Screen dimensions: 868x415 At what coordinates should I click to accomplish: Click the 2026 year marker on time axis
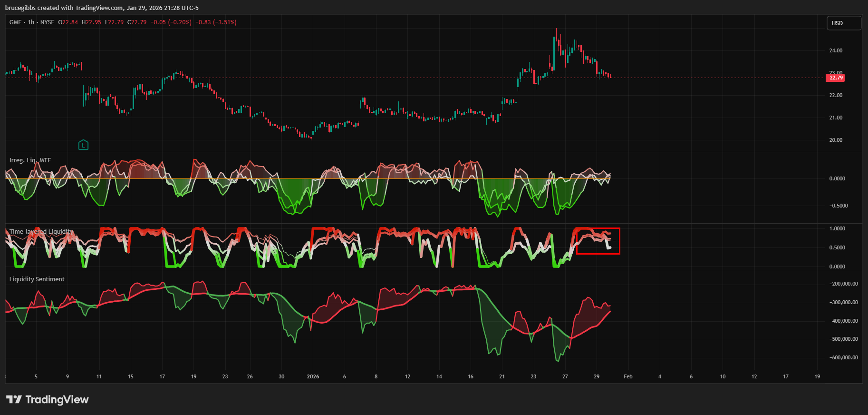(313, 376)
